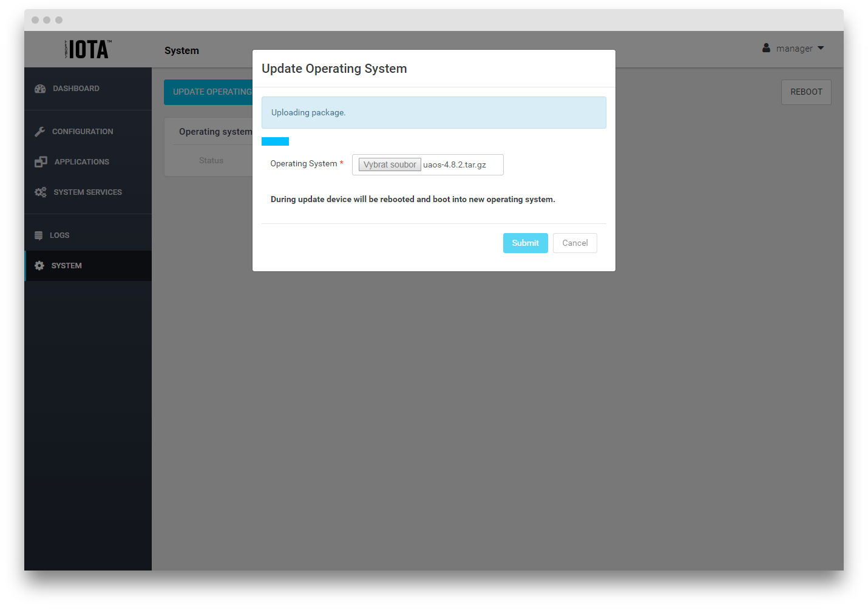Open Applications from the sidebar
The image size is (868, 613).
pyautogui.click(x=82, y=162)
